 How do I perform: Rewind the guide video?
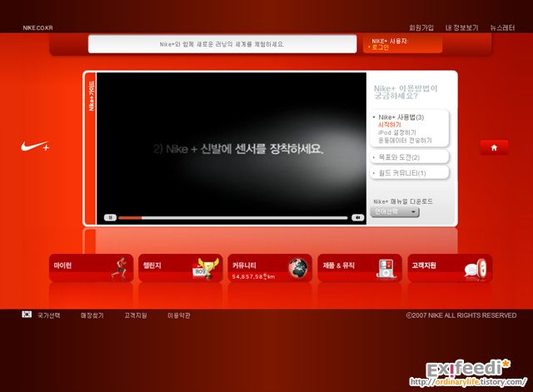click(357, 217)
